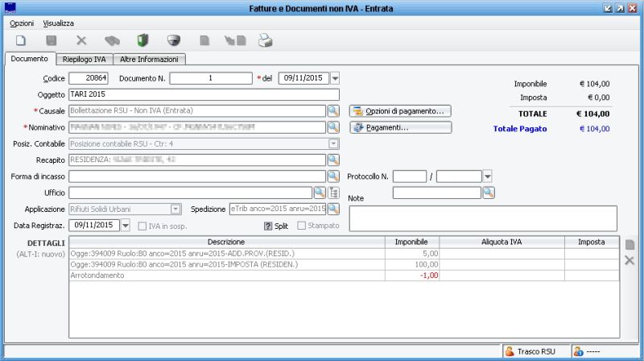Click the printer icon in toolbar
Image resolution: width=644 pixels, height=361 pixels.
tap(266, 39)
